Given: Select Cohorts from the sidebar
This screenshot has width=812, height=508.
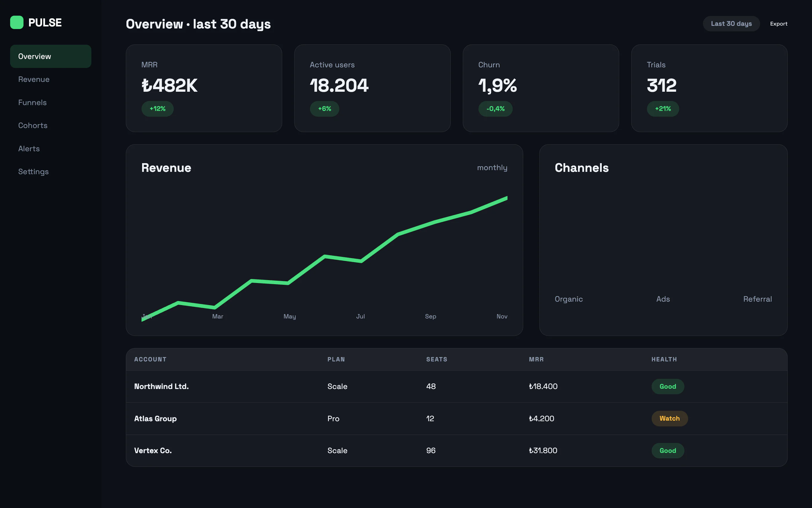Looking at the screenshot, I should click(51, 125).
